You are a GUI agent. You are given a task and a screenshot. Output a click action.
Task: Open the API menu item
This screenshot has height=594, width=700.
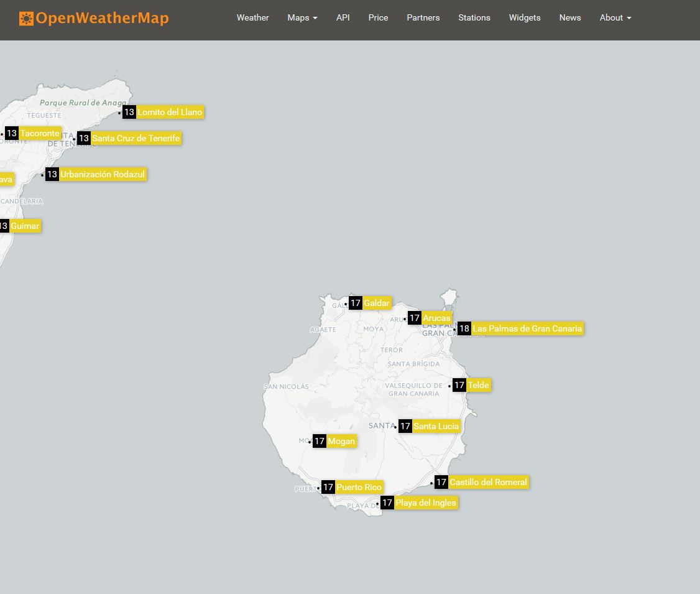coord(343,17)
